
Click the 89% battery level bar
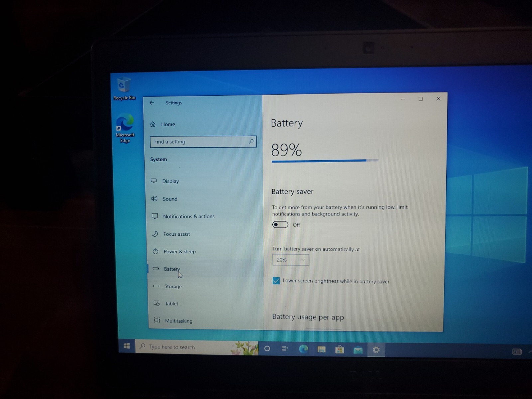pyautogui.click(x=325, y=161)
